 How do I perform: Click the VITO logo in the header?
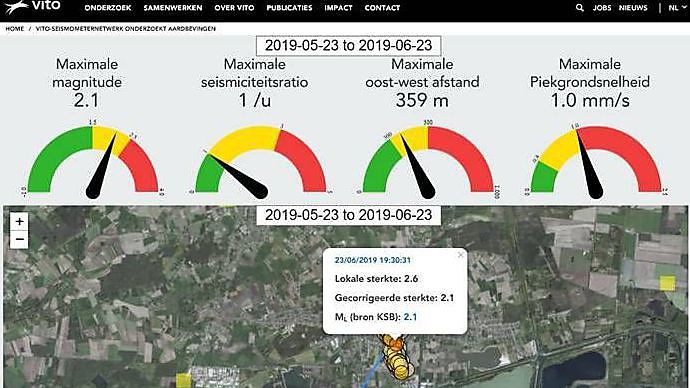coord(33,7)
